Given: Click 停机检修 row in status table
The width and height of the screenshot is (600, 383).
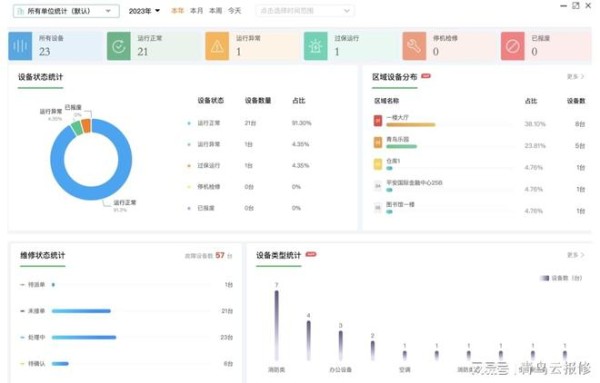Looking at the screenshot, I should pyautogui.click(x=249, y=187).
